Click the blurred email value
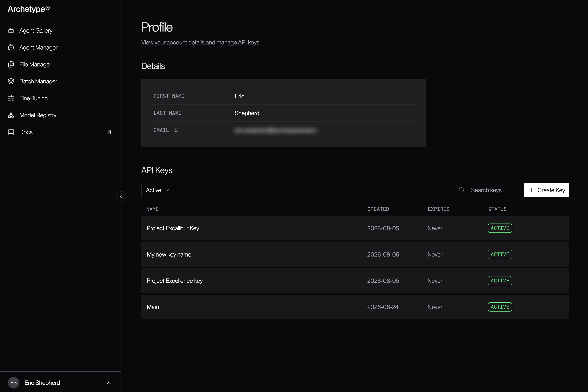The width and height of the screenshot is (588, 392). 276,130
